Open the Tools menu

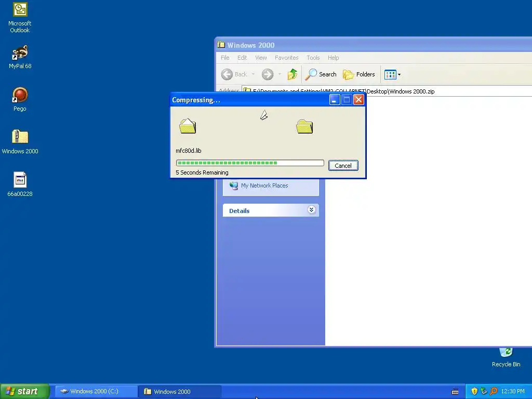[x=313, y=58]
